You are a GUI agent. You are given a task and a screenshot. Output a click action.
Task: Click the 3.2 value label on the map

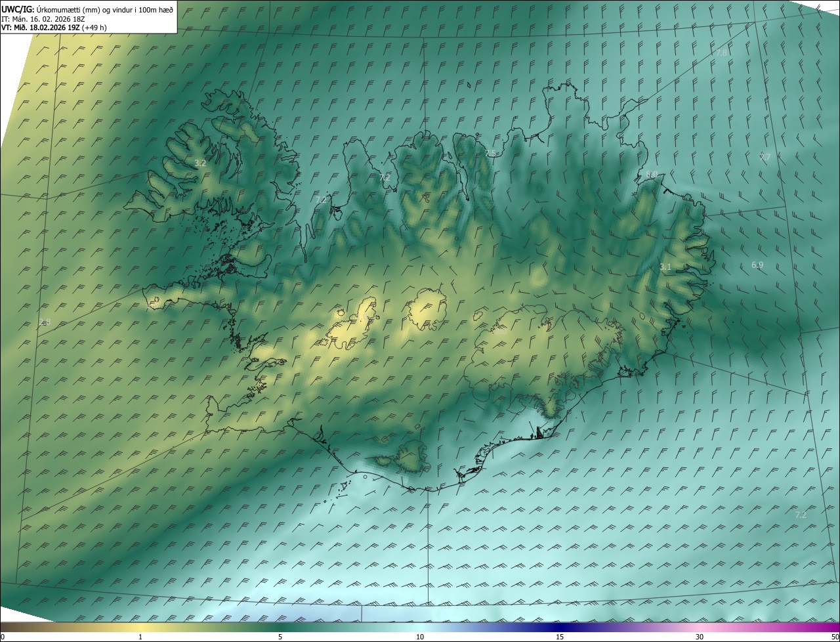pos(201,163)
